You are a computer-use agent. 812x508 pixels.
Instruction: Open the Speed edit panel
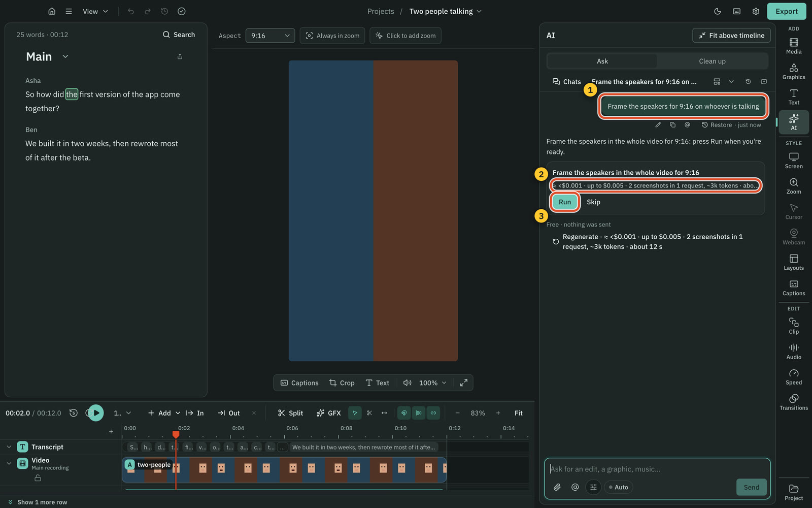point(794,376)
